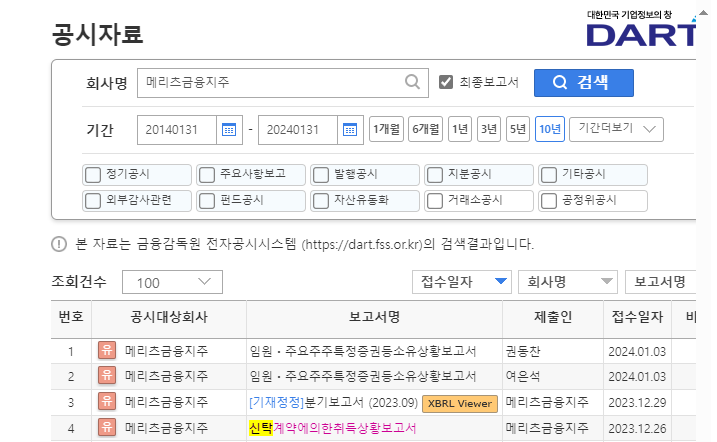Check the 거래소공시 filter
Screen dimensions: 717x442
coord(435,201)
